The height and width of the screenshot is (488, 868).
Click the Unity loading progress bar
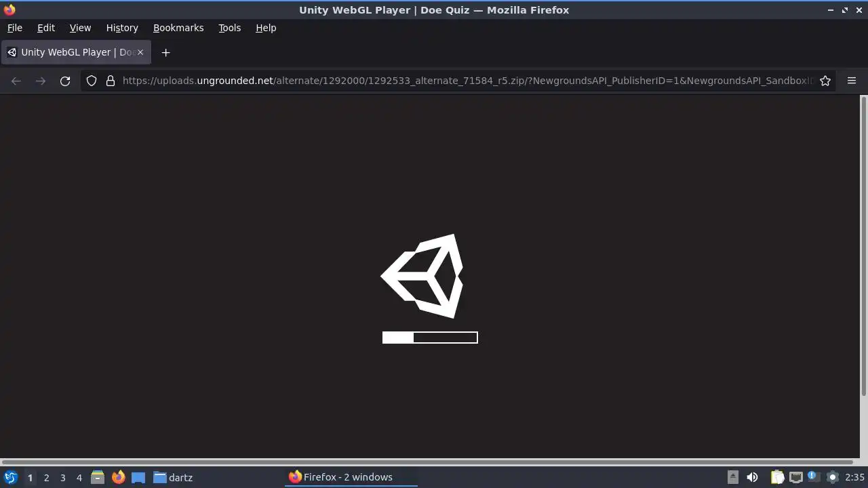(x=430, y=338)
